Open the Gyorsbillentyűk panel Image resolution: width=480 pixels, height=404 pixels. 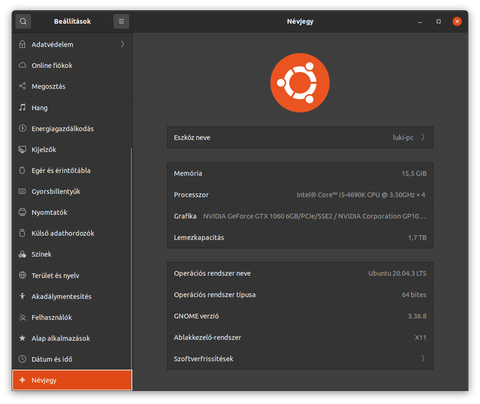pos(72,191)
